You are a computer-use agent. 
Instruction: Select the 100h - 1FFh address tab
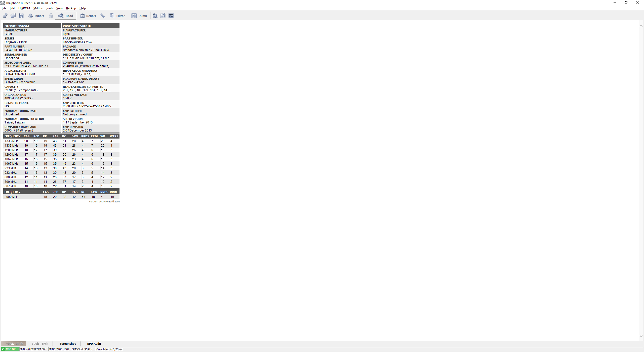click(40, 344)
